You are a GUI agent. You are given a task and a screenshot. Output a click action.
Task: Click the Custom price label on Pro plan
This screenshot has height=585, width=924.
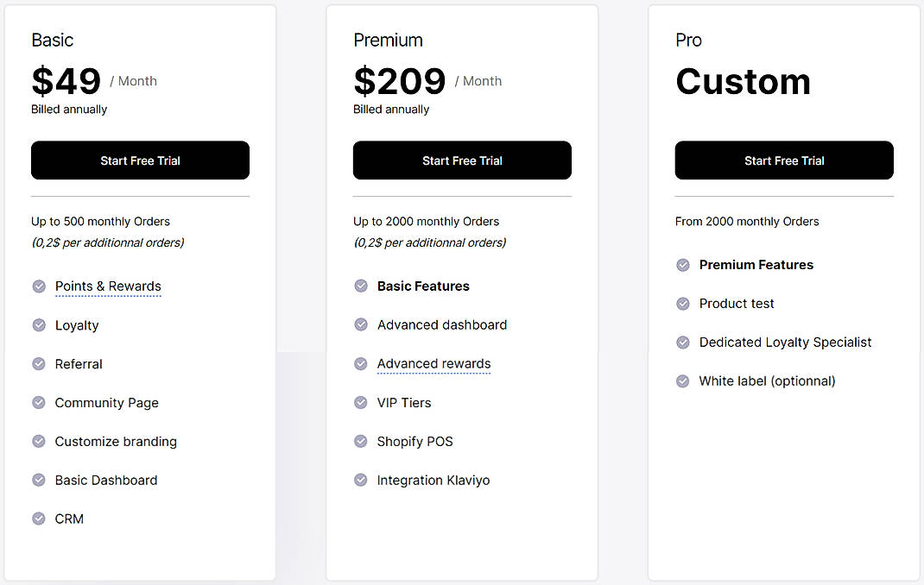pos(743,82)
